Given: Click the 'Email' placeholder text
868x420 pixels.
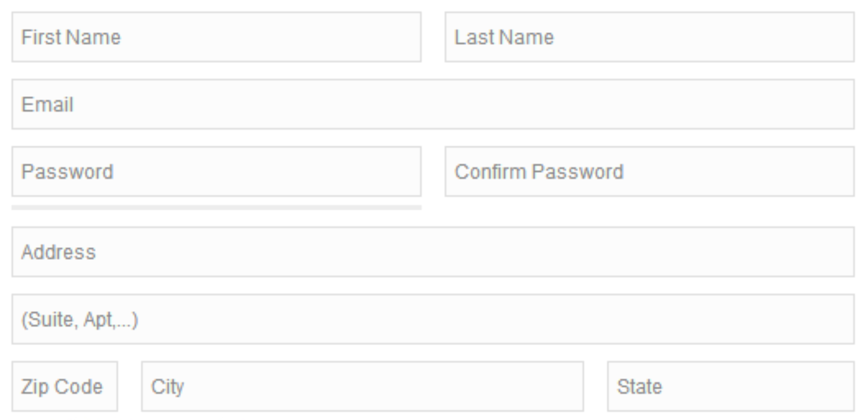Looking at the screenshot, I should pos(47,105).
